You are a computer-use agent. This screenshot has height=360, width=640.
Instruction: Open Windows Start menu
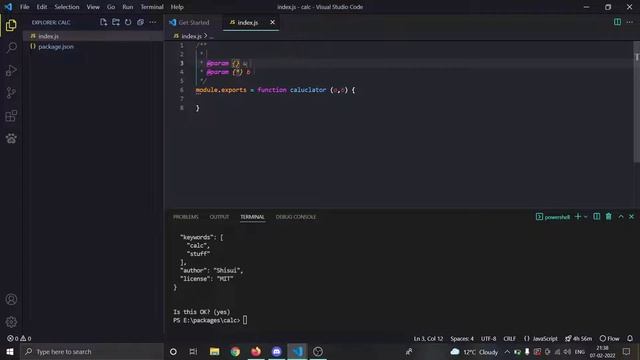click(10, 351)
